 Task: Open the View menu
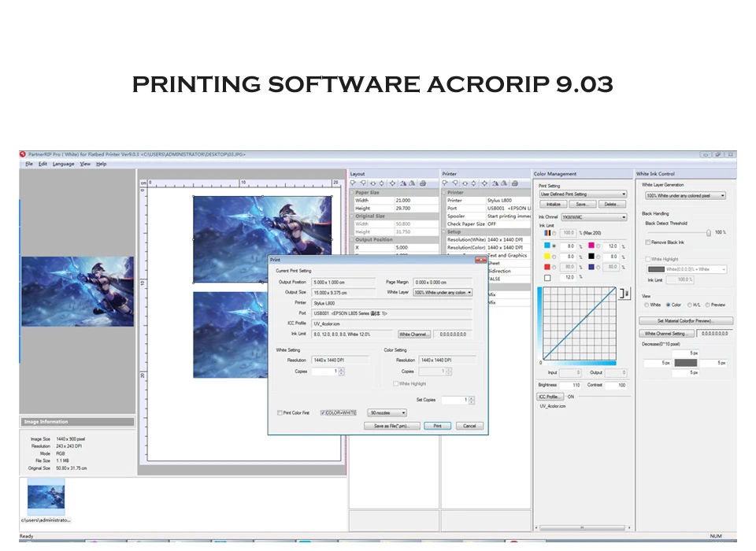pyautogui.click(x=85, y=164)
